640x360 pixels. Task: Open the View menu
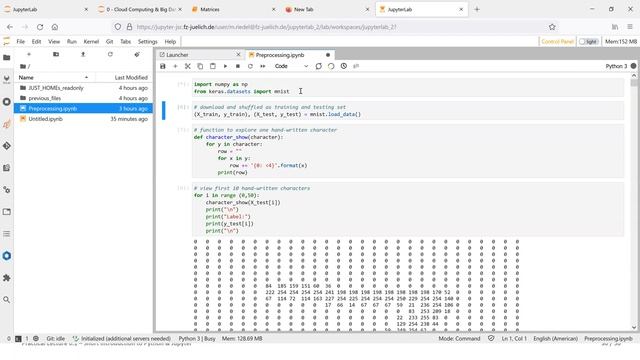[54, 42]
